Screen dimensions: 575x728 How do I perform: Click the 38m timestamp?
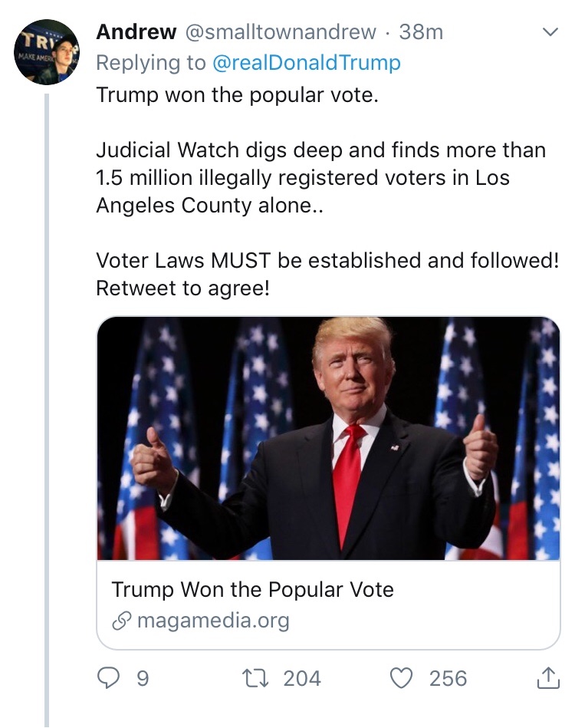(x=421, y=32)
